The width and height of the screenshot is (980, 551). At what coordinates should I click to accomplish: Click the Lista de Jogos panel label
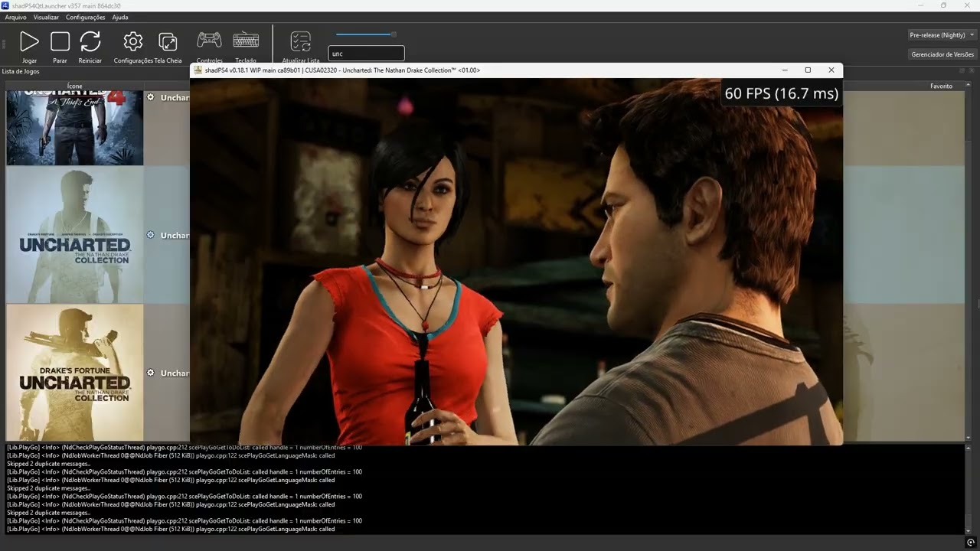pyautogui.click(x=21, y=71)
